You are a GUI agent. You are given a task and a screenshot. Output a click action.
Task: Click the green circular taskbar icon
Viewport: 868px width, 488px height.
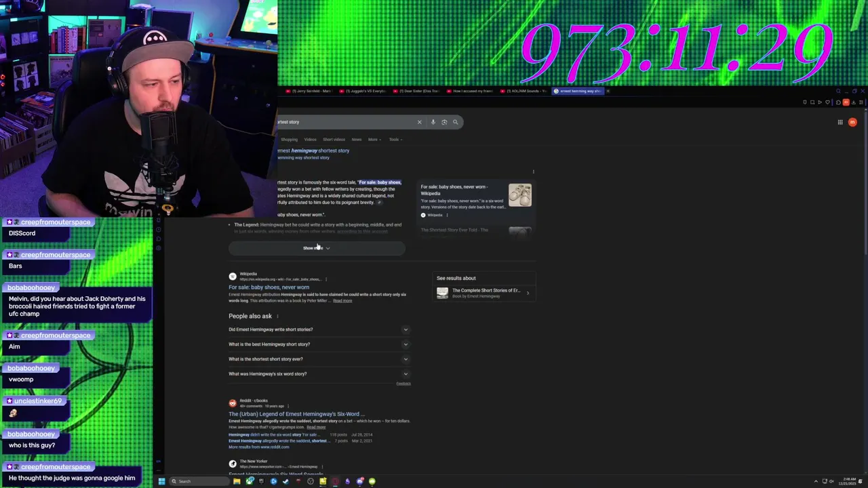pos(372,481)
